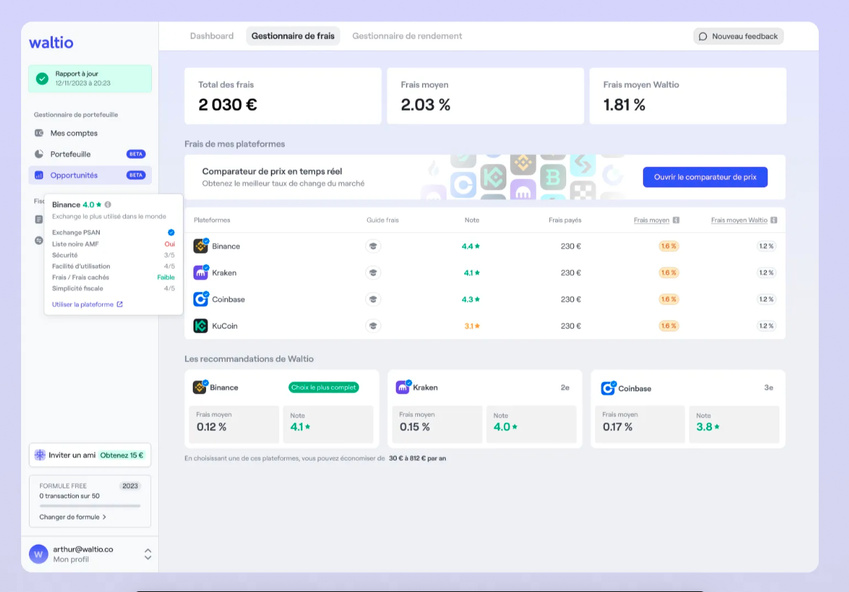Screen dimensions: 849x592
Task: Click the Kraken logo in the platforms table
Action: click(200, 272)
